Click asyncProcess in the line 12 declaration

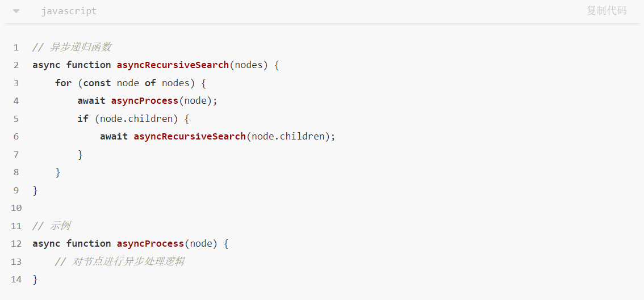pyautogui.click(x=150, y=243)
